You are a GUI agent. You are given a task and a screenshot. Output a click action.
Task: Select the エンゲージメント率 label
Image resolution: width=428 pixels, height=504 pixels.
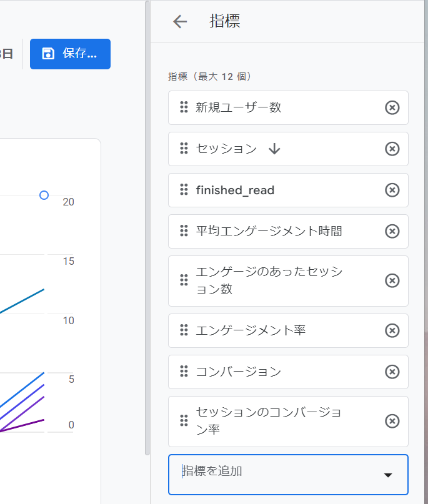coord(251,330)
